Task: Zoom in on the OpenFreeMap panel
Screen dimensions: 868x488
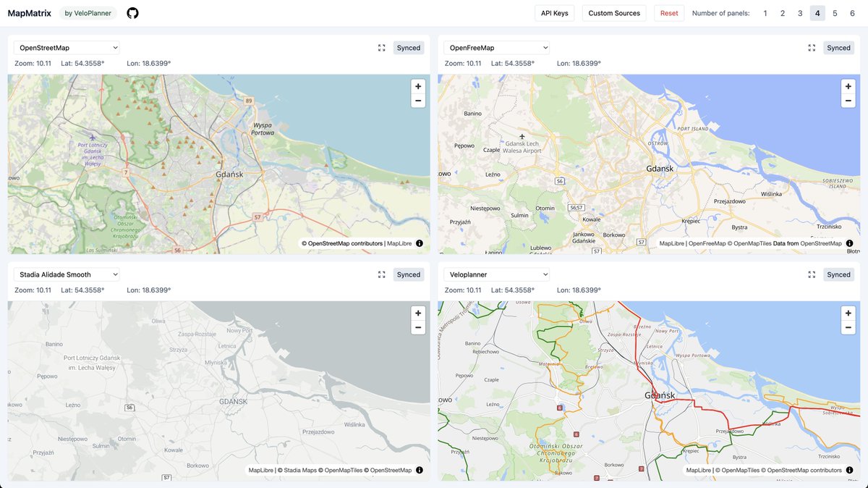Action: [x=848, y=86]
